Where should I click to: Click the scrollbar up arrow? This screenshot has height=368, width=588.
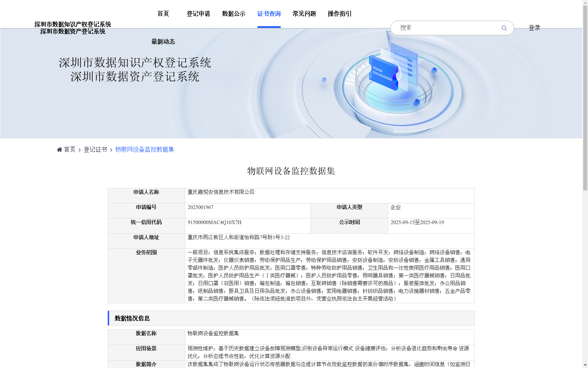(585, 3)
